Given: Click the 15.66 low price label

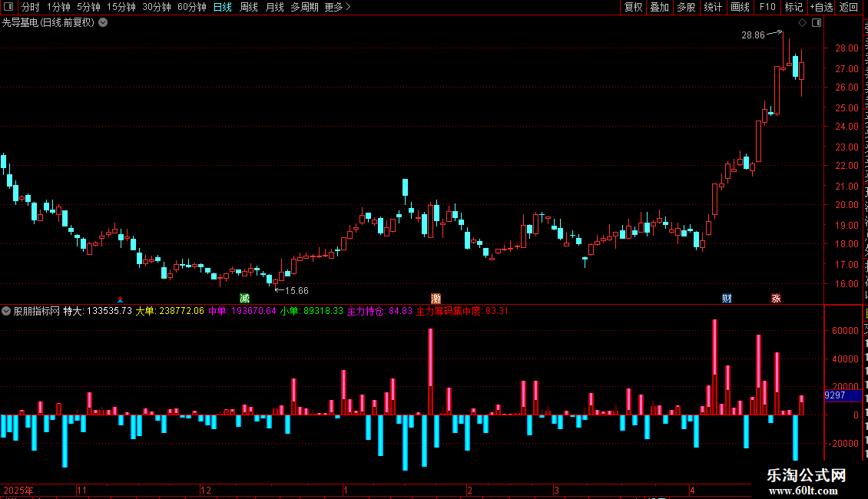Looking at the screenshot, I should tap(297, 290).
